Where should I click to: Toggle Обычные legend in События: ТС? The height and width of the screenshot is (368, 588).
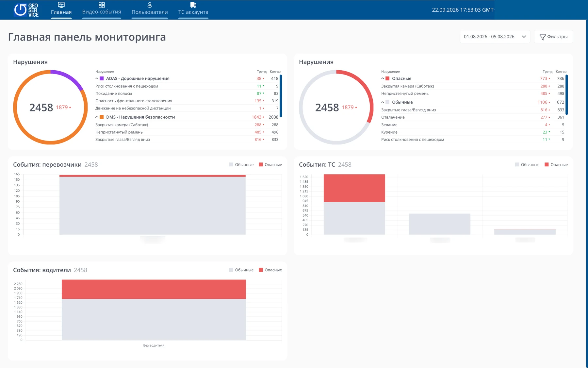pyautogui.click(x=527, y=165)
